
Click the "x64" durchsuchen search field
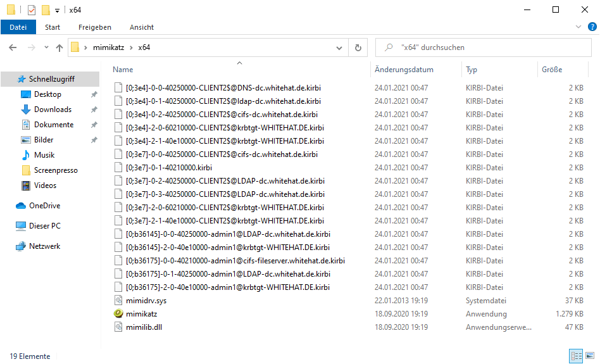(484, 47)
